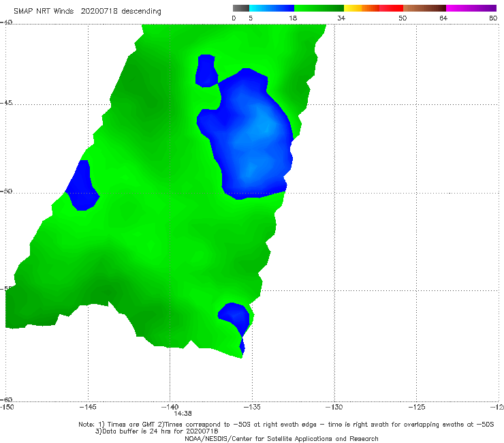The height and width of the screenshot is (443, 504).
Task: Click the longitude label '-125'
Action: [x=417, y=407]
